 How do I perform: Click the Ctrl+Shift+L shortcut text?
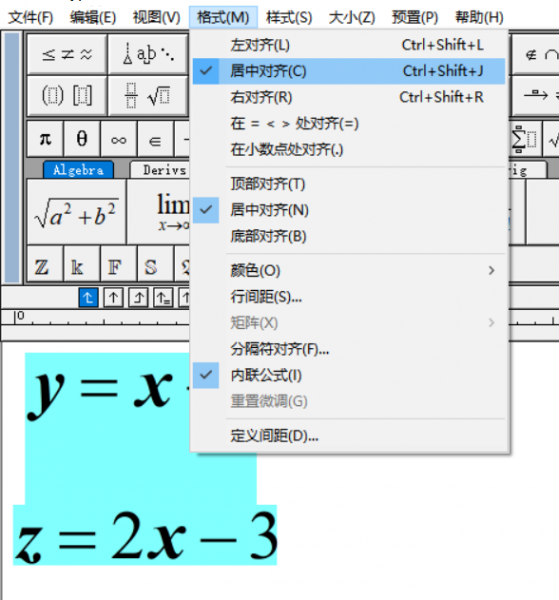coord(443,45)
